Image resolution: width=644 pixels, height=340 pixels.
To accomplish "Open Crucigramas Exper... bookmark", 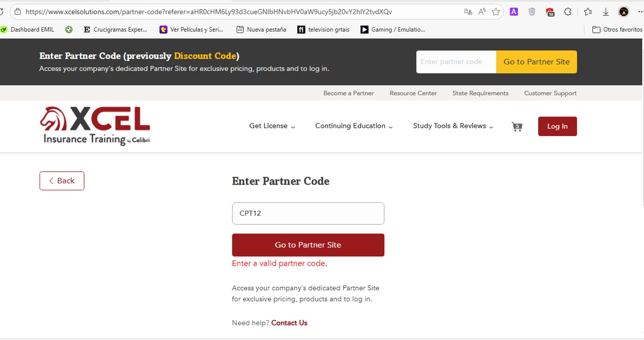I will pos(115,30).
